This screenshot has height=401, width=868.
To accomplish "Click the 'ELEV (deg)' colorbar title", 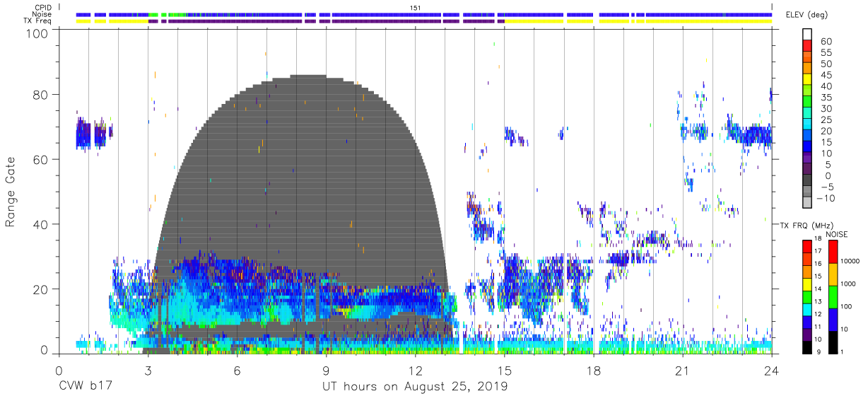I will pyautogui.click(x=806, y=14).
